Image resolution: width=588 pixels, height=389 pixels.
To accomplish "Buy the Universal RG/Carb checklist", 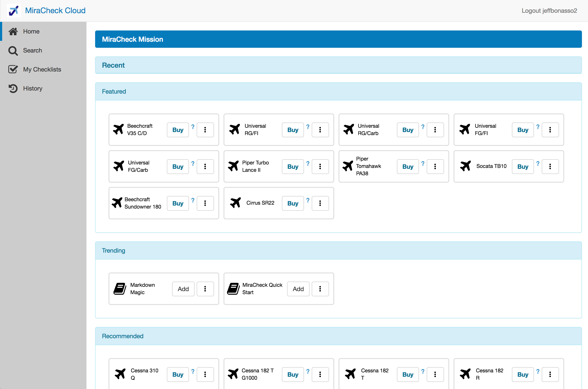I will pyautogui.click(x=408, y=130).
